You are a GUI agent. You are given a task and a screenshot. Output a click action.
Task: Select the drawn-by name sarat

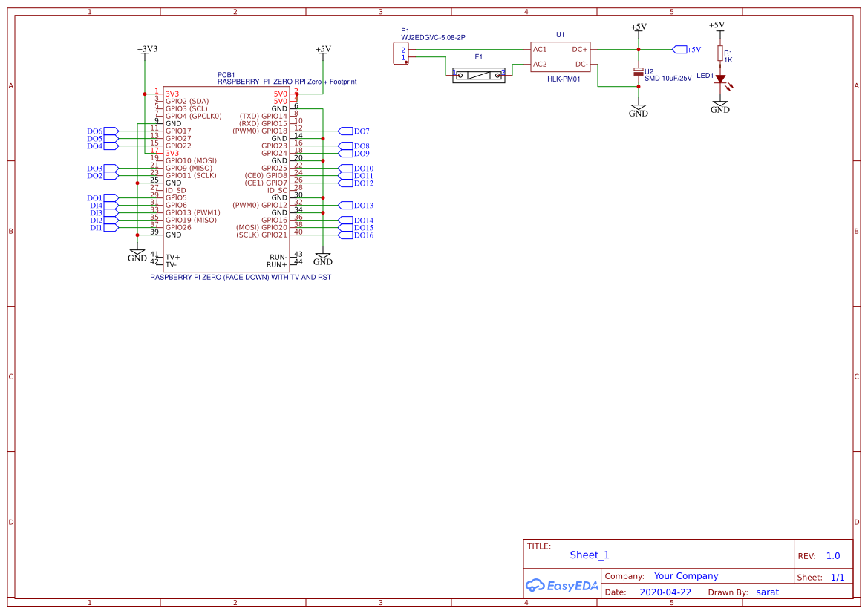pyautogui.click(x=767, y=592)
